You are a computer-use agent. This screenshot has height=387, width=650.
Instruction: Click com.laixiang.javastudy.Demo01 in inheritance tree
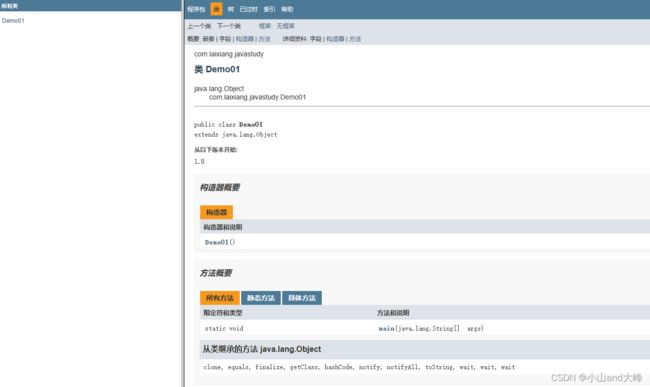tap(257, 97)
